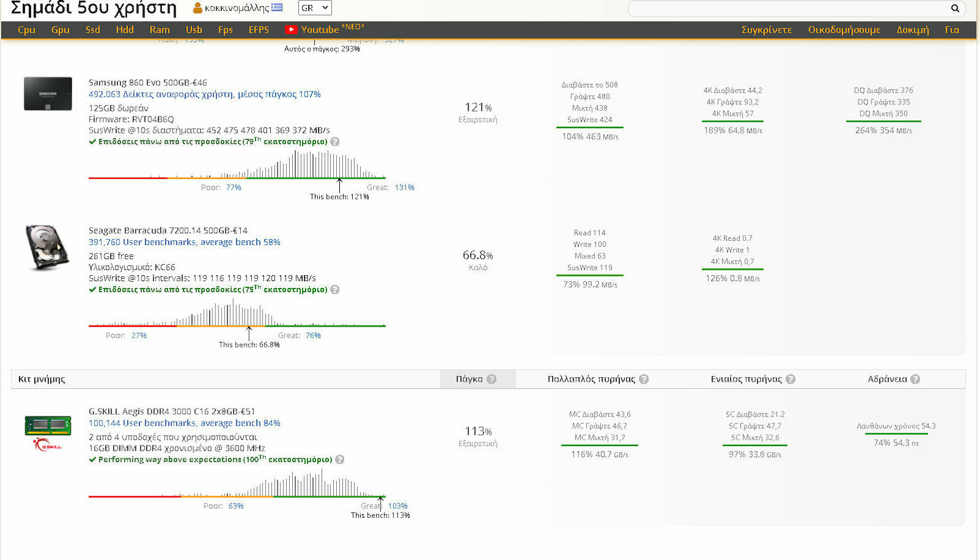Go to the EFPS section
980x560 pixels.
coord(258,29)
